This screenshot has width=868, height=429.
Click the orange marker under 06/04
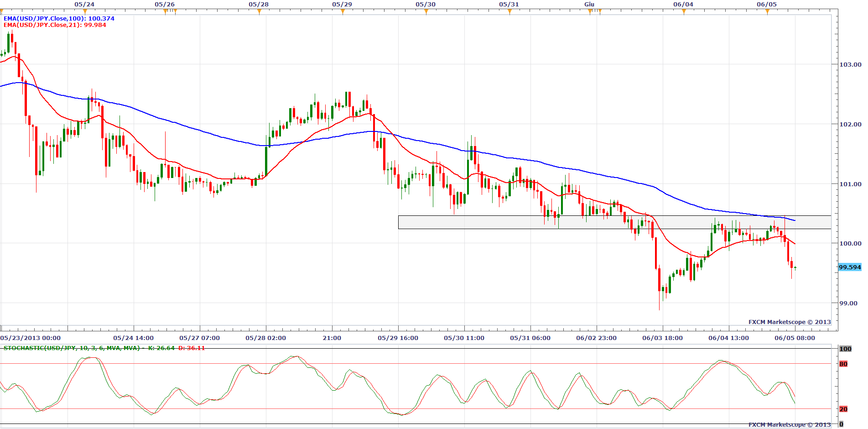(684, 11)
